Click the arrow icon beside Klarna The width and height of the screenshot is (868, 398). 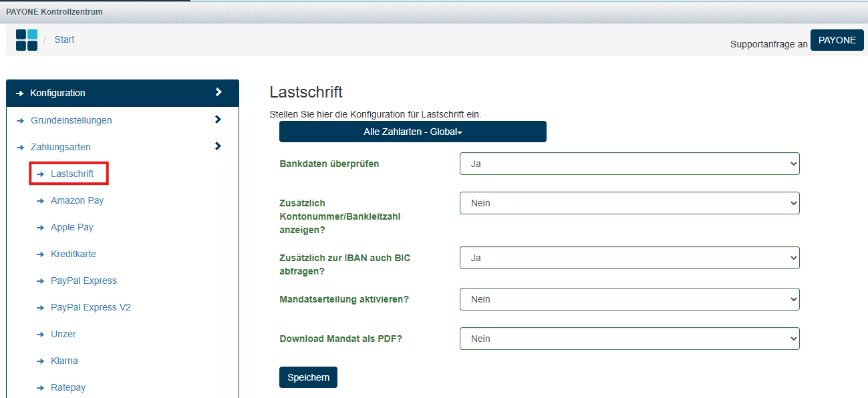click(x=40, y=361)
